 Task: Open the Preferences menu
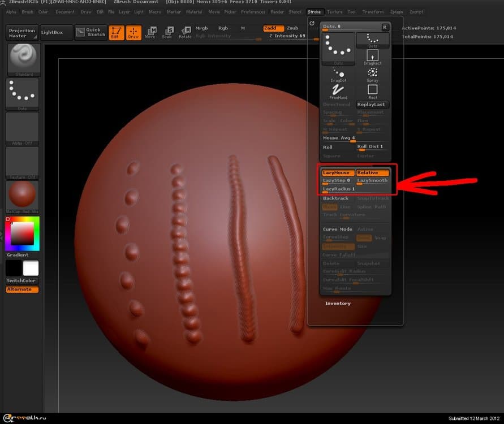click(253, 11)
